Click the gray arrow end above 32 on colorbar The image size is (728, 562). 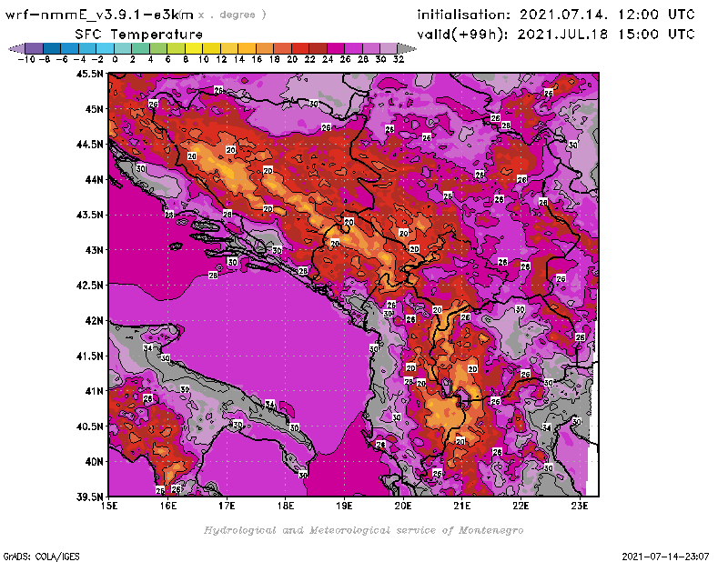tap(407, 48)
